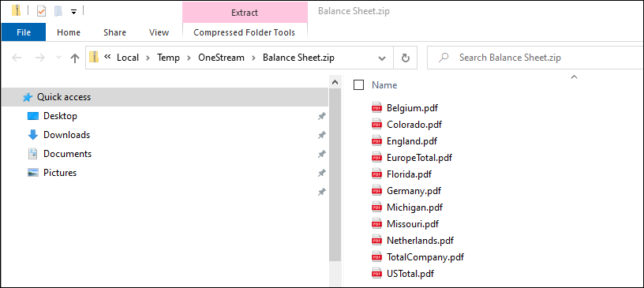Open the File menu
The width and height of the screenshot is (644, 288).
coord(24,32)
